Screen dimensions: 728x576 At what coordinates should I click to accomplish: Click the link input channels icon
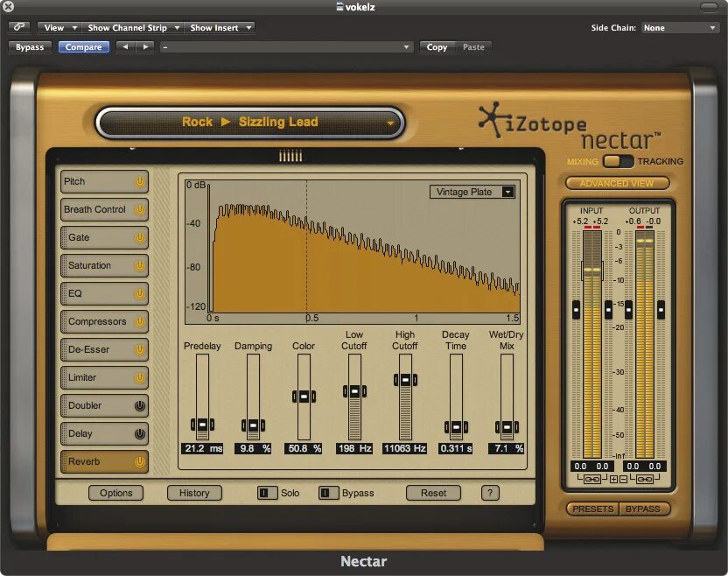tap(591, 479)
